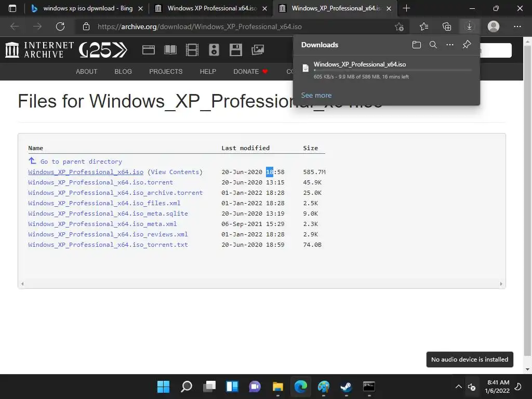Viewport: 532px width, 399px height.
Task: Open the Video film icon
Action: [192, 50]
